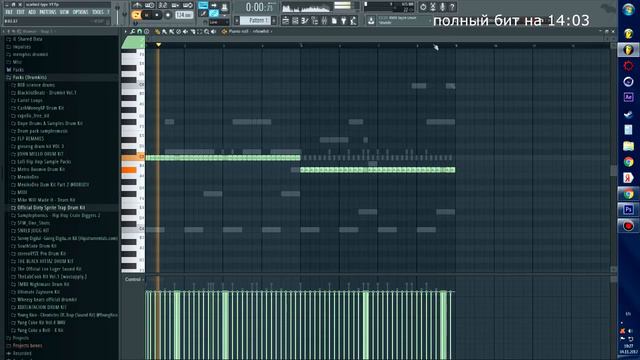Open the 808 science drums folder
Screen dimensions: 640x360
pyautogui.click(x=36, y=85)
